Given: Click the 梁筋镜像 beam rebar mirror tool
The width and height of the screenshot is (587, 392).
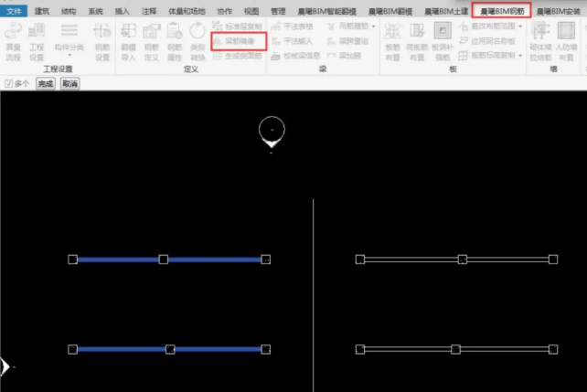Looking at the screenshot, I should click(240, 41).
